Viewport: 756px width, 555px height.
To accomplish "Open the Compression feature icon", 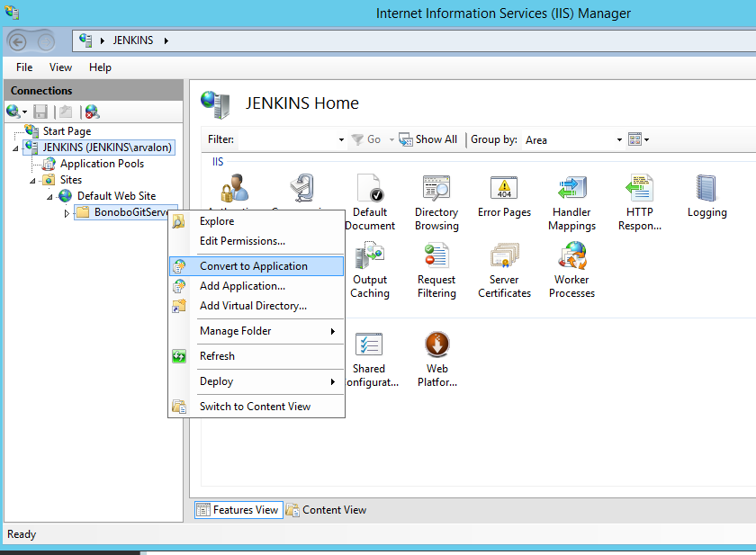I will click(302, 189).
